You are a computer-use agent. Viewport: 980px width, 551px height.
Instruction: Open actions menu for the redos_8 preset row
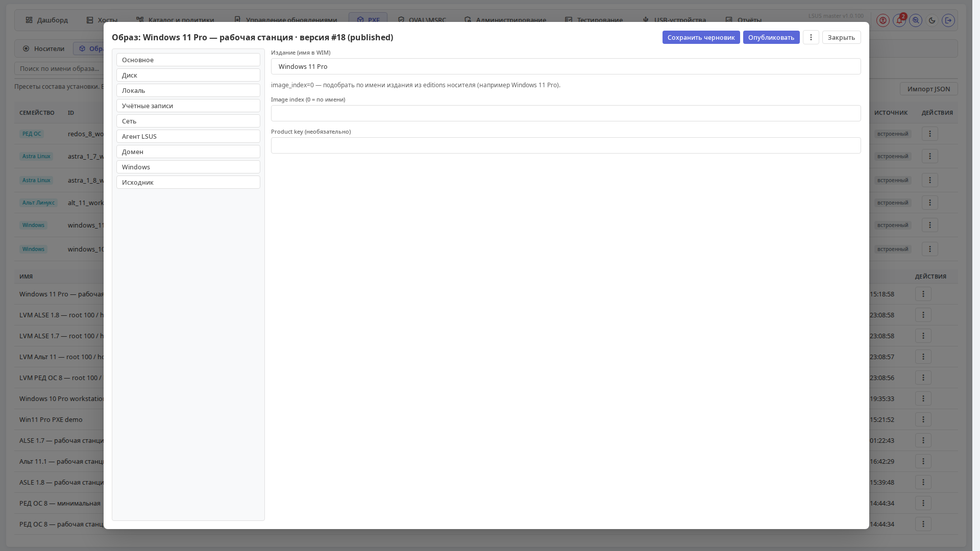[x=930, y=134]
